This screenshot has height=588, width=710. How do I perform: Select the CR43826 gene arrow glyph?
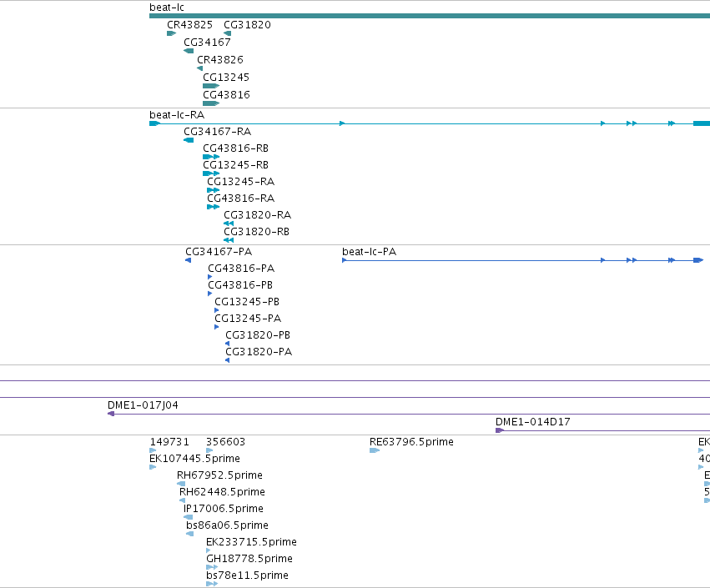(x=199, y=68)
